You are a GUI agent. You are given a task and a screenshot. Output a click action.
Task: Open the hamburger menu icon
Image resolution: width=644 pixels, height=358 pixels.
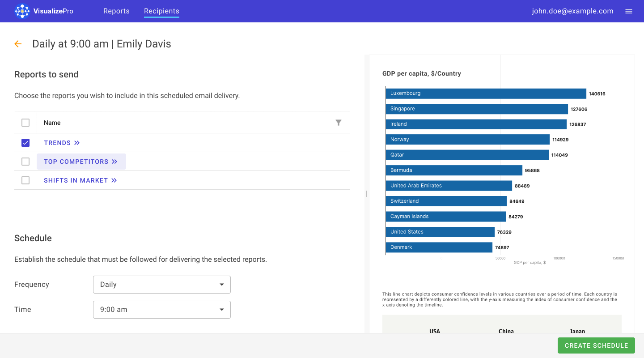[629, 11]
